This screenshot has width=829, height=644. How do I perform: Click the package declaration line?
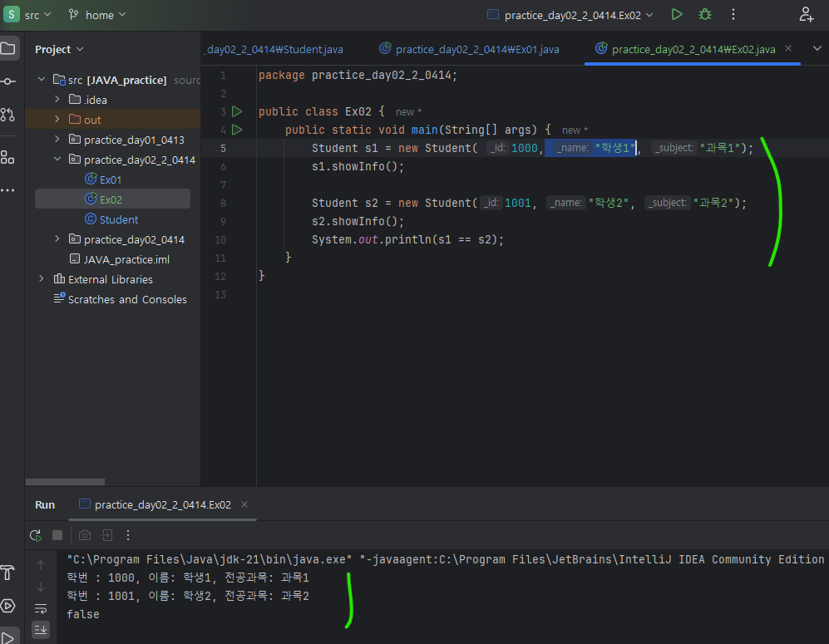[x=358, y=75]
